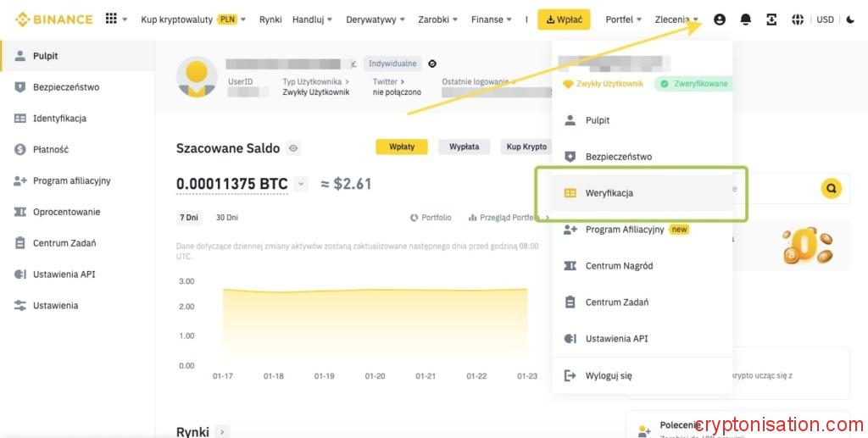Click the user avatar image
The image size is (868, 438).
(197, 77)
